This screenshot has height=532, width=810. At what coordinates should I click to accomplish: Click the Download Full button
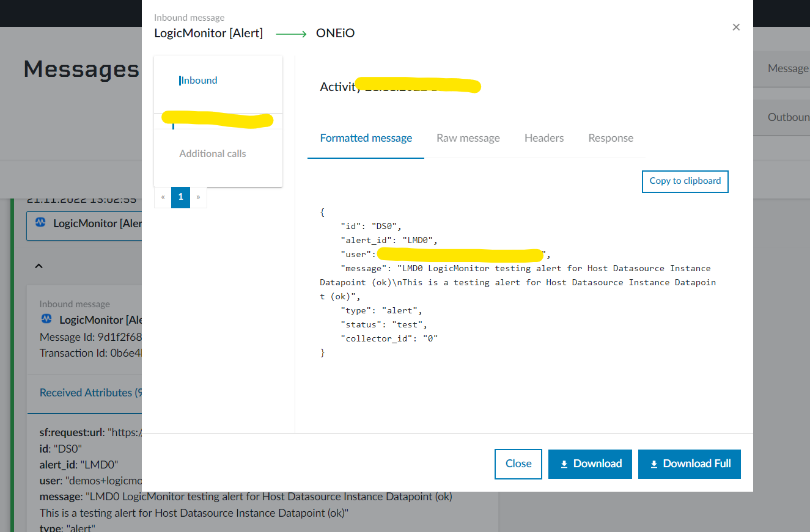690,464
